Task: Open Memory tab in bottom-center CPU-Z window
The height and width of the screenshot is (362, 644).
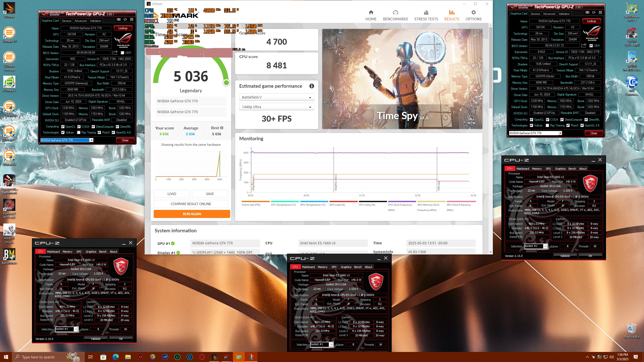Action: [323, 267]
